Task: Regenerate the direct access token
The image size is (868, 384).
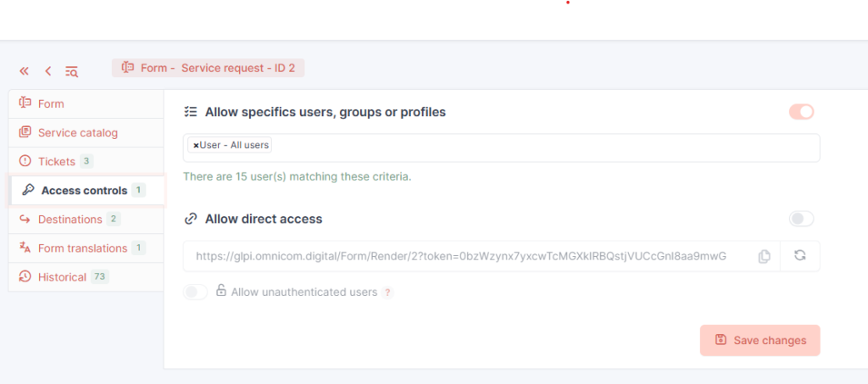Action: click(799, 256)
